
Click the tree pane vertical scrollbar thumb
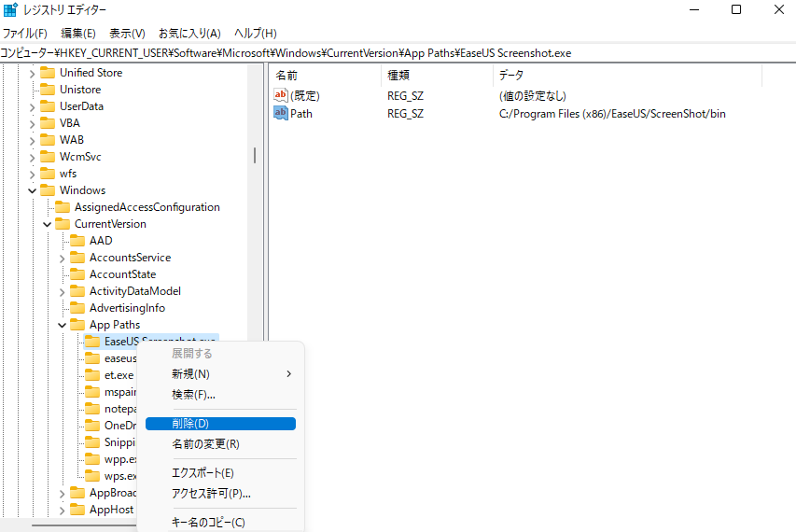tap(255, 155)
